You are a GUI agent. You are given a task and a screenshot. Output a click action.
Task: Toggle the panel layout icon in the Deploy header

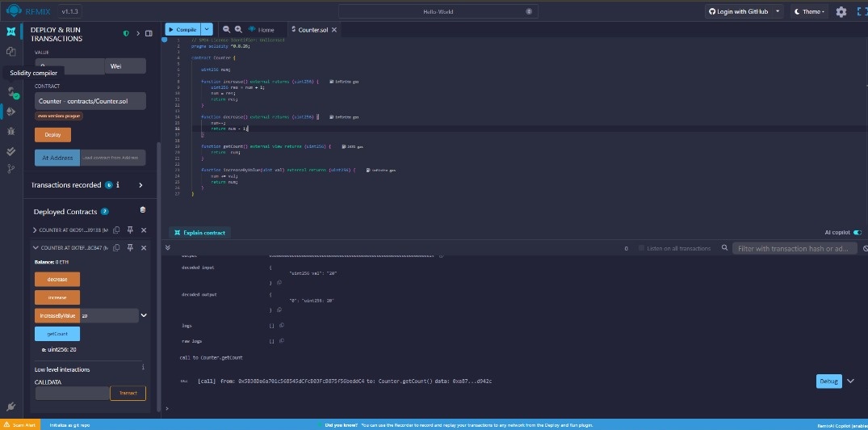coord(149,34)
